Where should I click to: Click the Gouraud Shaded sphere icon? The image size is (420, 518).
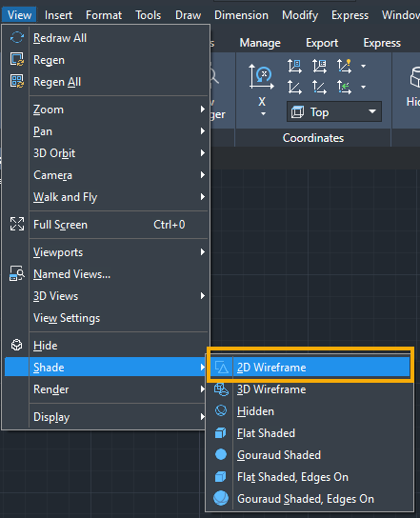[221, 454]
